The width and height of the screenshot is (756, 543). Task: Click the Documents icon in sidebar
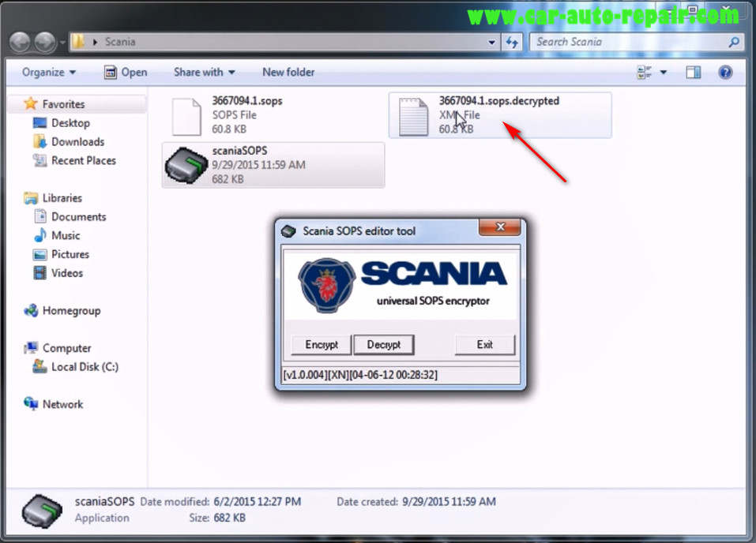pos(40,216)
